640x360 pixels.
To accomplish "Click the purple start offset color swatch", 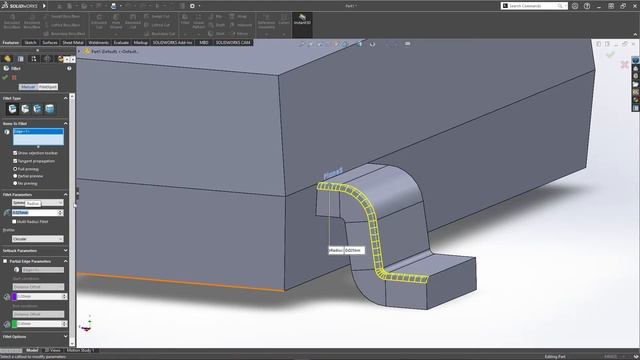I will [x=14, y=297].
